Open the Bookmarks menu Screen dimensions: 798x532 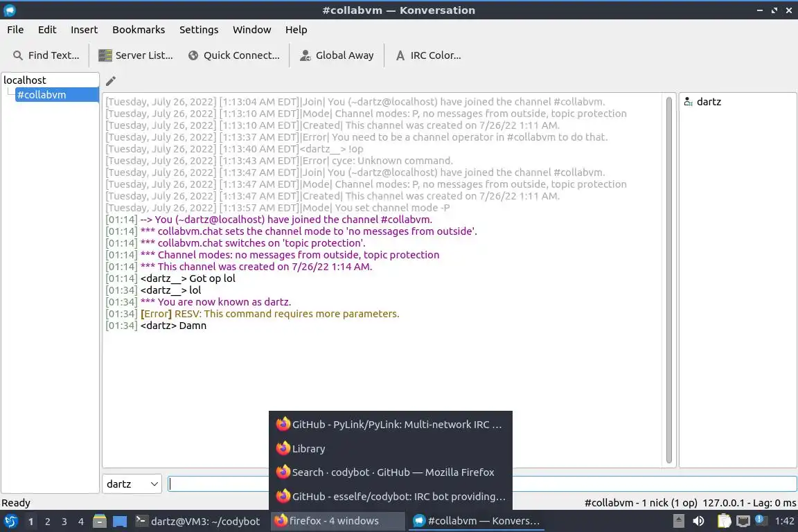[139, 30]
